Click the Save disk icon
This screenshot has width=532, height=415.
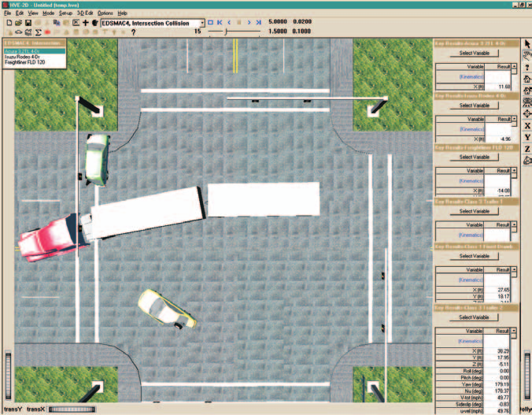[28, 23]
